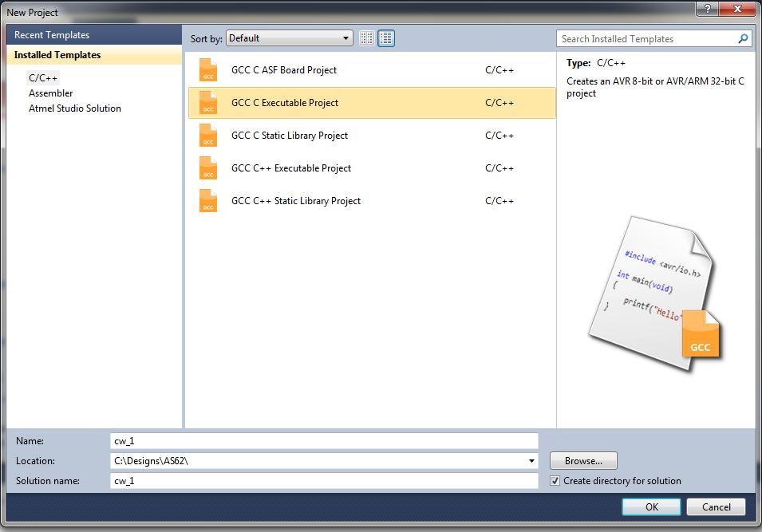The image size is (762, 532).
Task: Select GCC C++ Static Library Project name
Action: tap(296, 201)
